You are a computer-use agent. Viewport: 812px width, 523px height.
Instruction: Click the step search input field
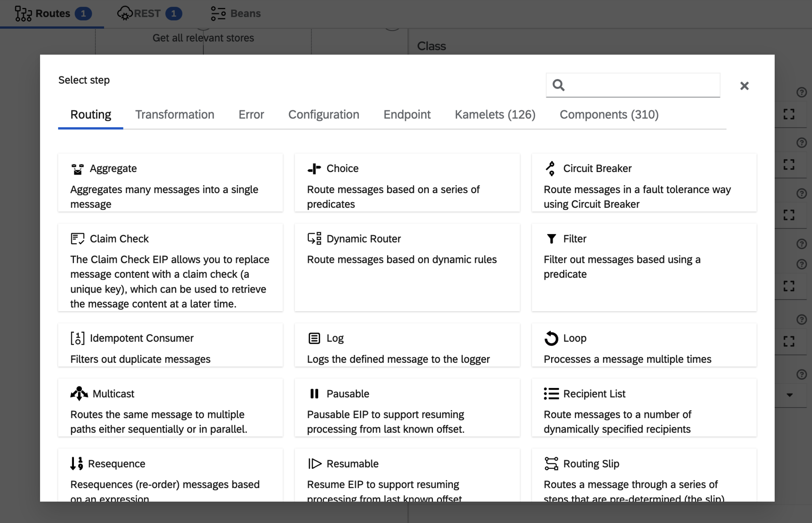point(633,85)
